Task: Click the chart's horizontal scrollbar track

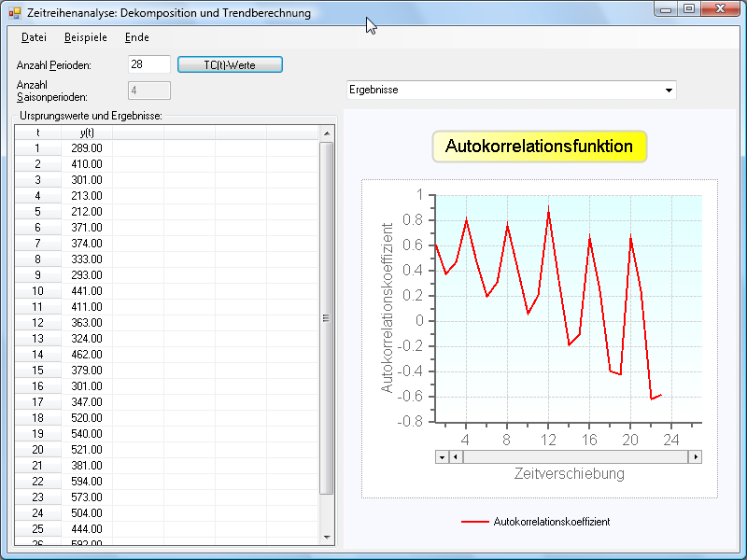Action: [574, 457]
